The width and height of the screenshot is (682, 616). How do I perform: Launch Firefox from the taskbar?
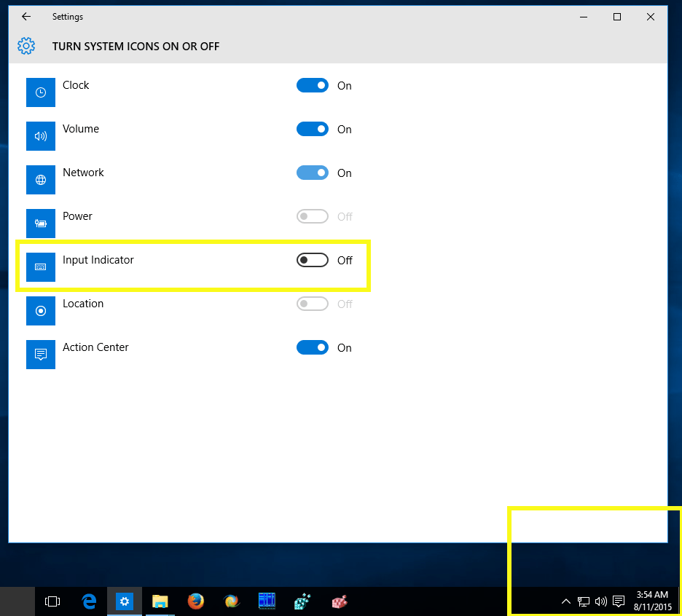(x=195, y=601)
